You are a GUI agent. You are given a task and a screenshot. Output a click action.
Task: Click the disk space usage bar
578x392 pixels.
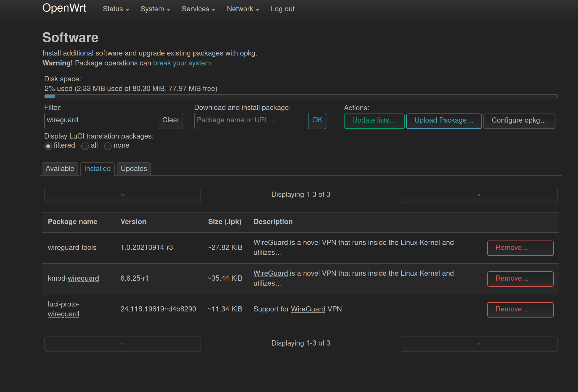coord(301,96)
